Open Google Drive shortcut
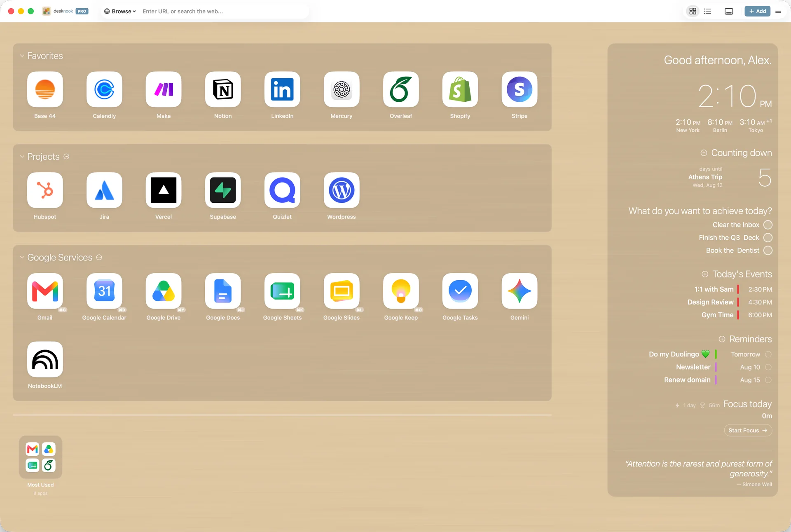 [164, 291]
